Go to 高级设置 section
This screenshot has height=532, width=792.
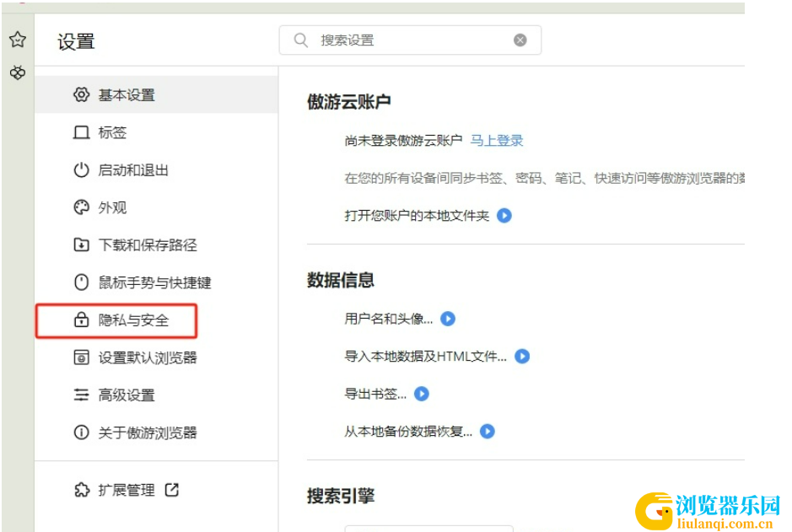[x=156, y=395]
